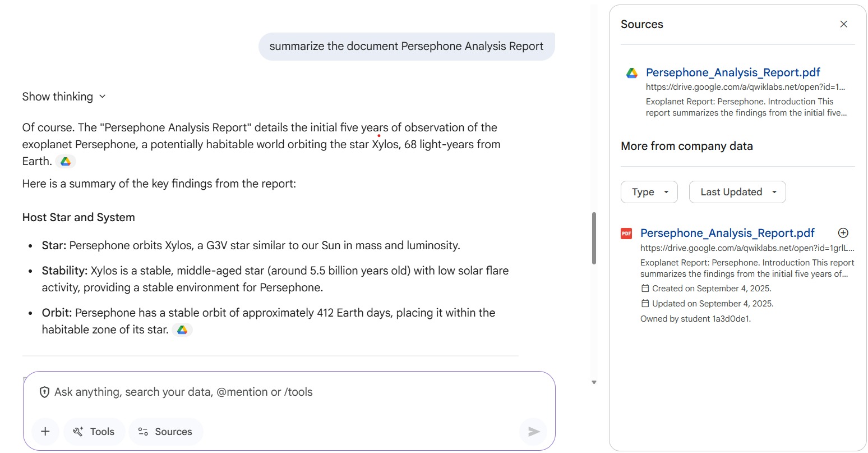This screenshot has width=868, height=453.
Task: Click the Google Drive icon beside top source
Action: 632,73
